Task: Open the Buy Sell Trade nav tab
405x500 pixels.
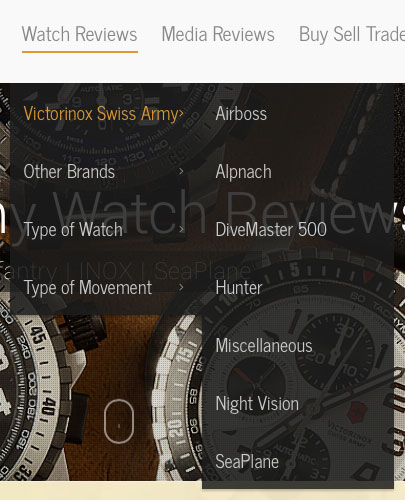Action: [x=352, y=34]
